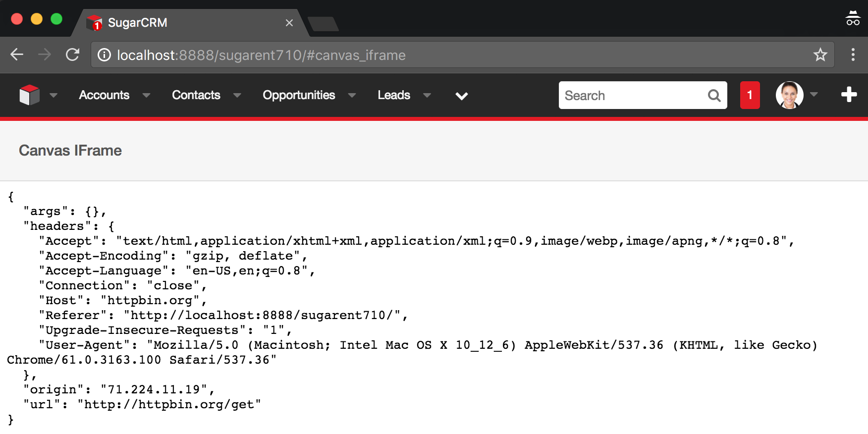Open the Opportunities module
The width and height of the screenshot is (868, 434).
(x=299, y=95)
